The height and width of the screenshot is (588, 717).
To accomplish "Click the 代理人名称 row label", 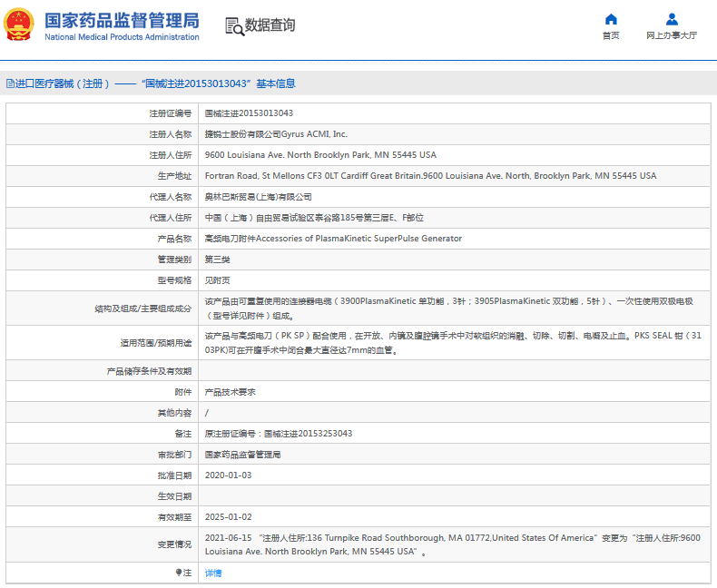I will tap(170, 197).
